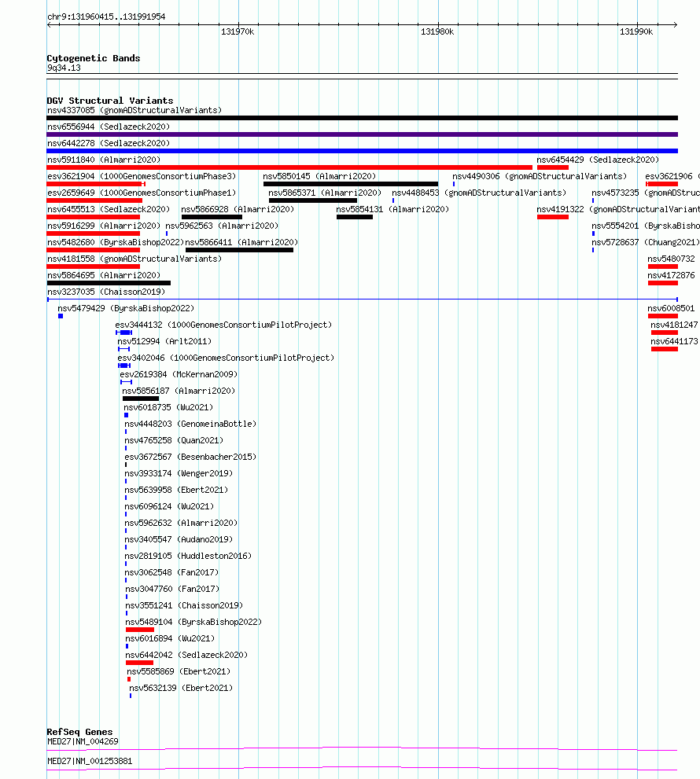Screen dimensions: 700x779
Task: Open the nsv5911840 (Almarri2020) variant label
Action: pos(104,160)
